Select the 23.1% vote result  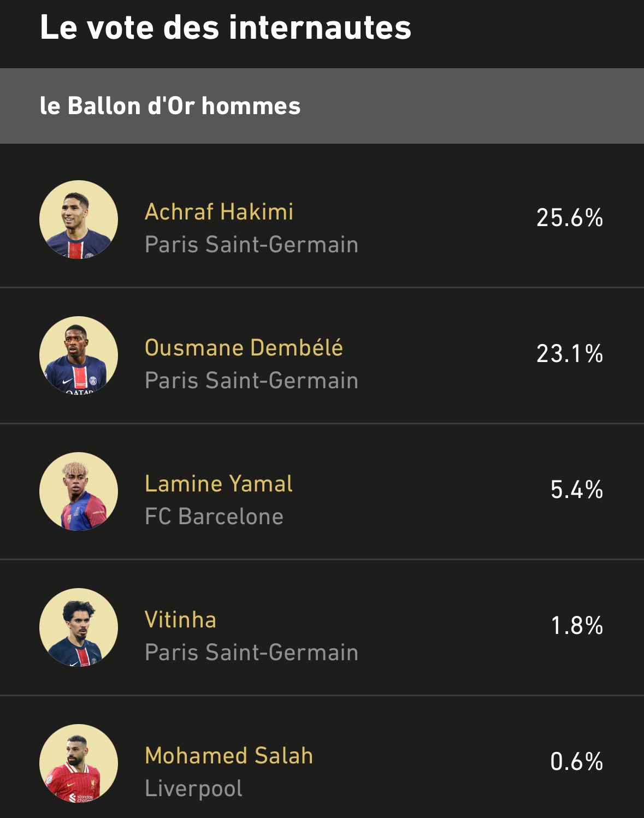570,354
